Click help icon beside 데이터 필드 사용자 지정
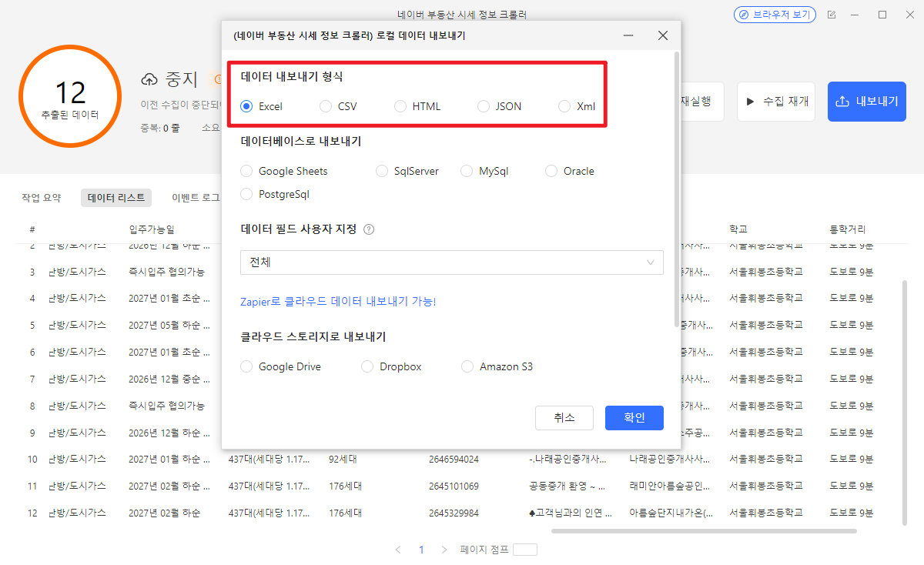Viewport: 924px width, 565px height. coord(369,229)
